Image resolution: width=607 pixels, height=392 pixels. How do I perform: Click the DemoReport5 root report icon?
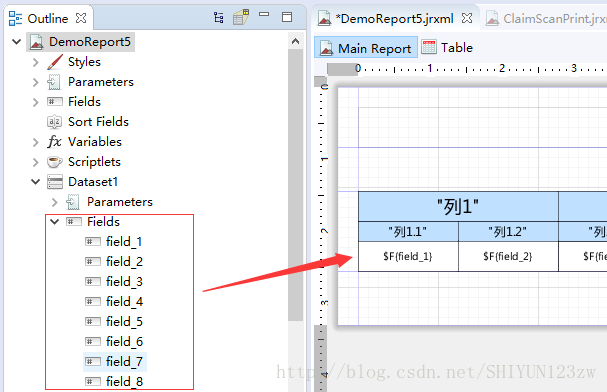(x=36, y=42)
